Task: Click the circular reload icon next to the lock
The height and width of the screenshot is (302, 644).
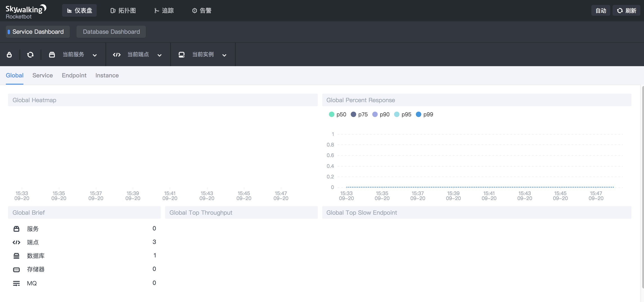Action: (x=30, y=54)
